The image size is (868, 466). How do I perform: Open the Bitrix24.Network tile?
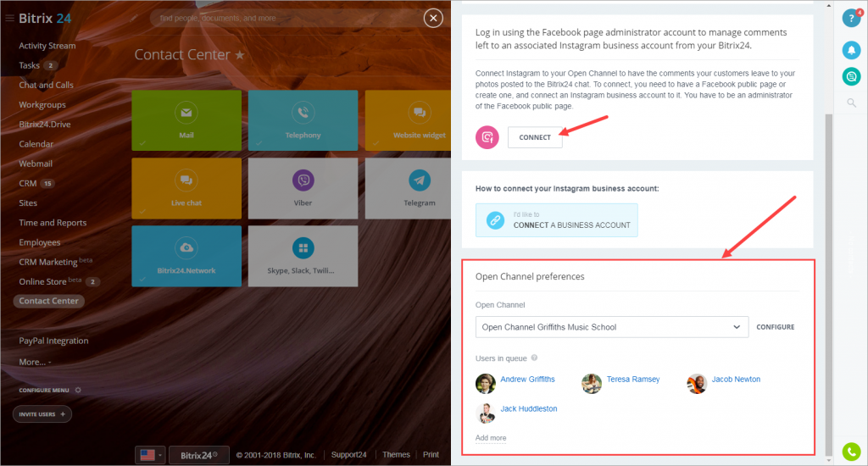(186, 256)
